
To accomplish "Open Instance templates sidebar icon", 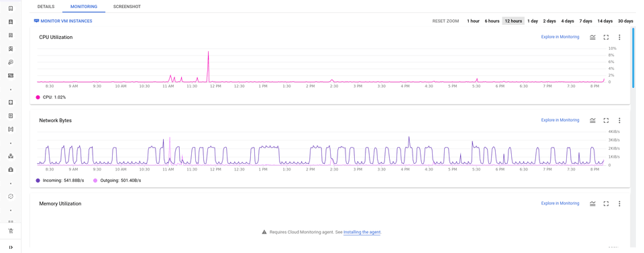I will coord(11,21).
